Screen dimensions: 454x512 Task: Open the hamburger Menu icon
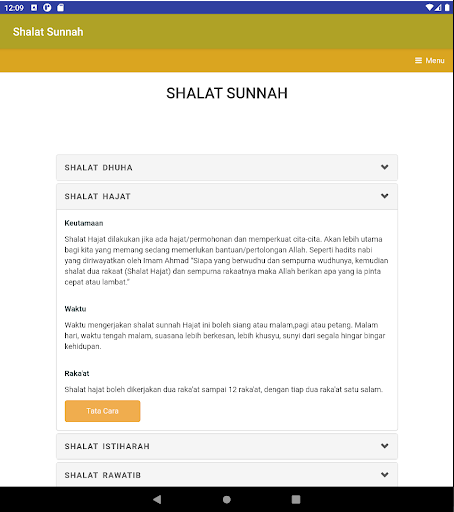pyautogui.click(x=418, y=60)
